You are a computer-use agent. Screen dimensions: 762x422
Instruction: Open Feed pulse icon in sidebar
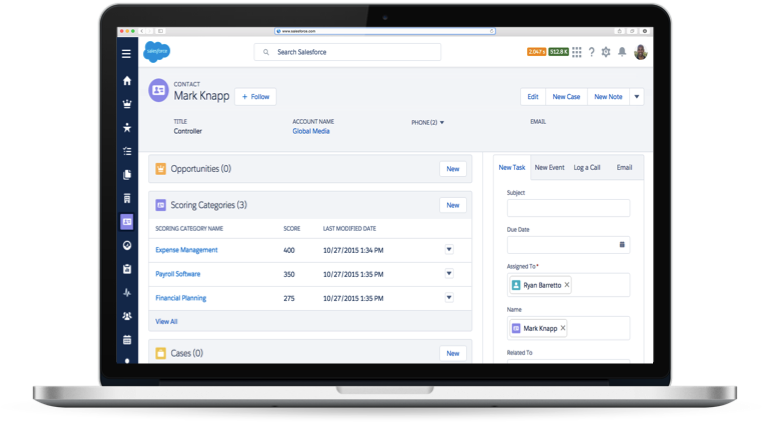pyautogui.click(x=127, y=293)
